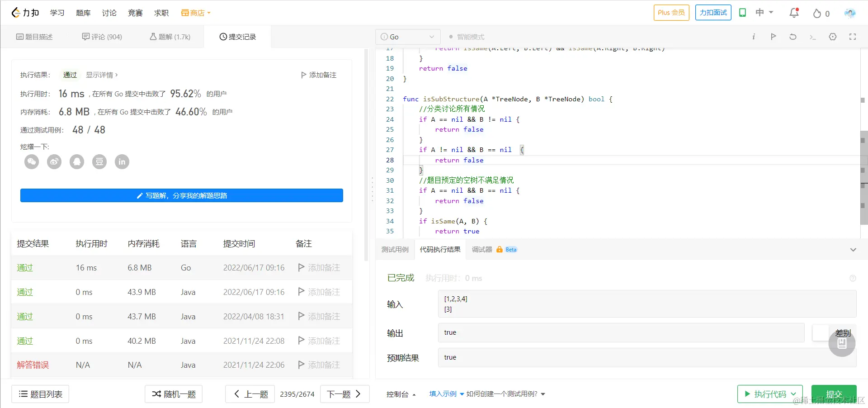
Task: Open 学习 in top navigation
Action: pos(57,13)
